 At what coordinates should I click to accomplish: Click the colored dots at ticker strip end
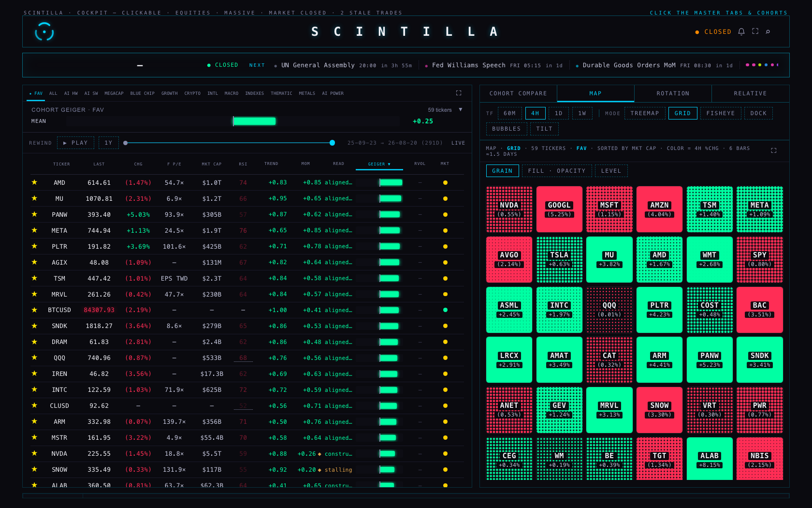(x=762, y=65)
